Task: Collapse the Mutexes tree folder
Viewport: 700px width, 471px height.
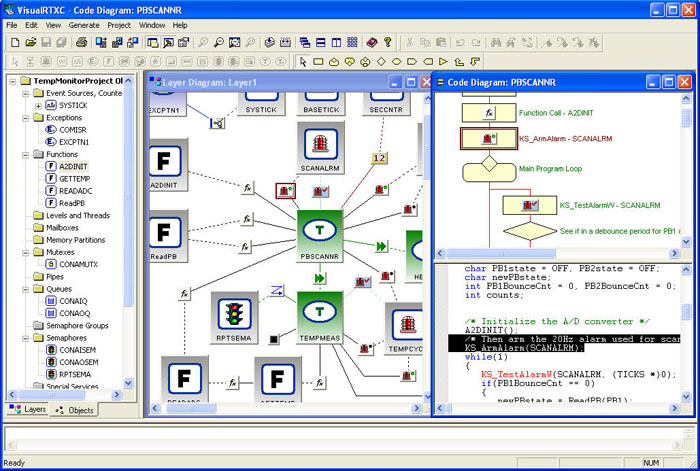Action: click(25, 253)
